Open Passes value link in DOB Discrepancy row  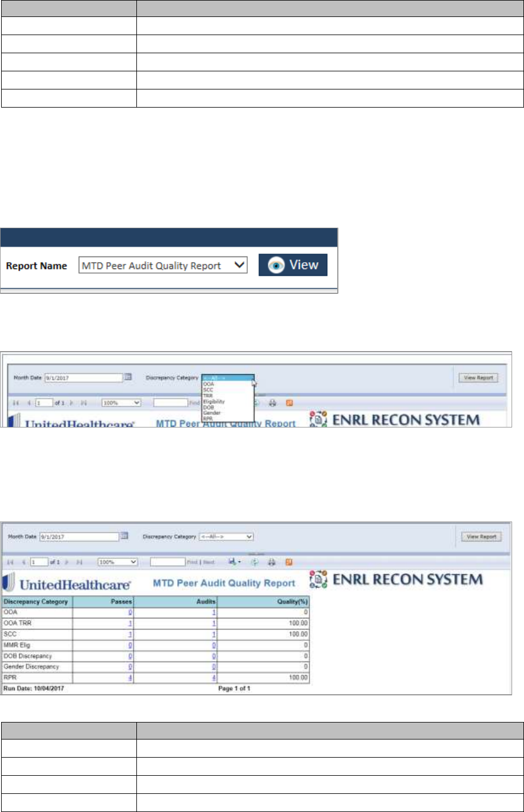tap(130, 656)
